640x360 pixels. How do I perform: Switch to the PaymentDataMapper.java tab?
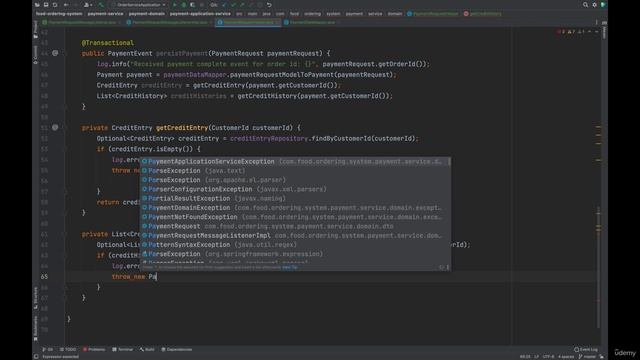312,22
